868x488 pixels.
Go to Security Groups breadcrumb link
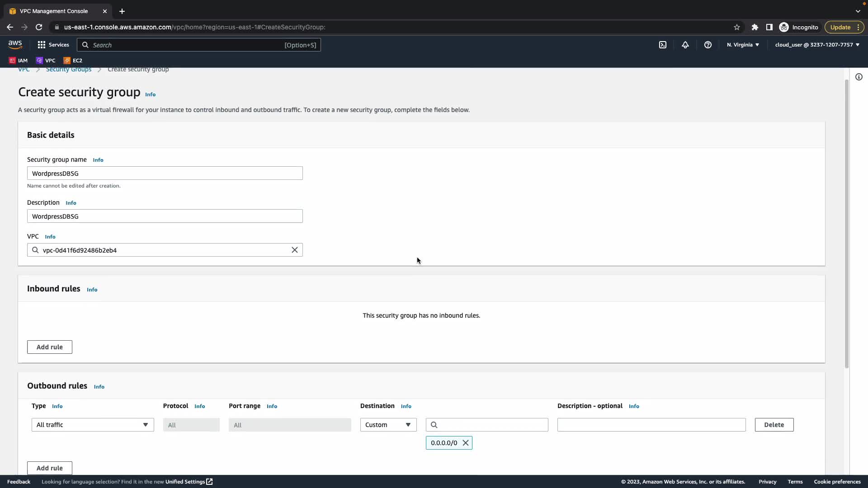pyautogui.click(x=69, y=70)
